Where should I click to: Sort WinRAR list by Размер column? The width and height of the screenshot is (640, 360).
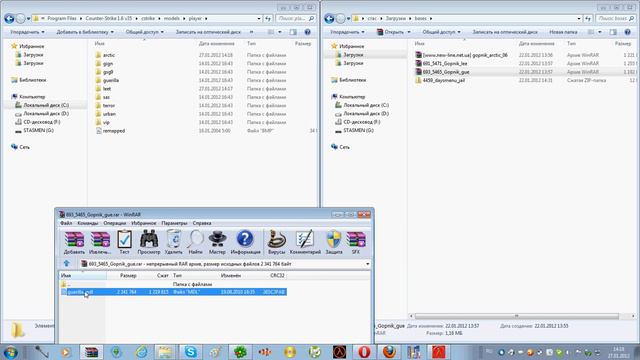128,276
